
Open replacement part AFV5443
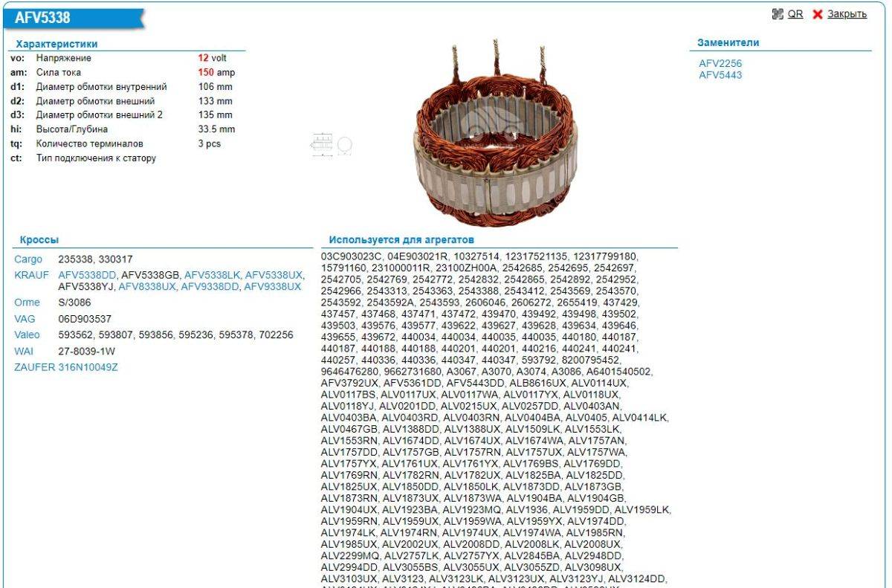[x=720, y=75]
